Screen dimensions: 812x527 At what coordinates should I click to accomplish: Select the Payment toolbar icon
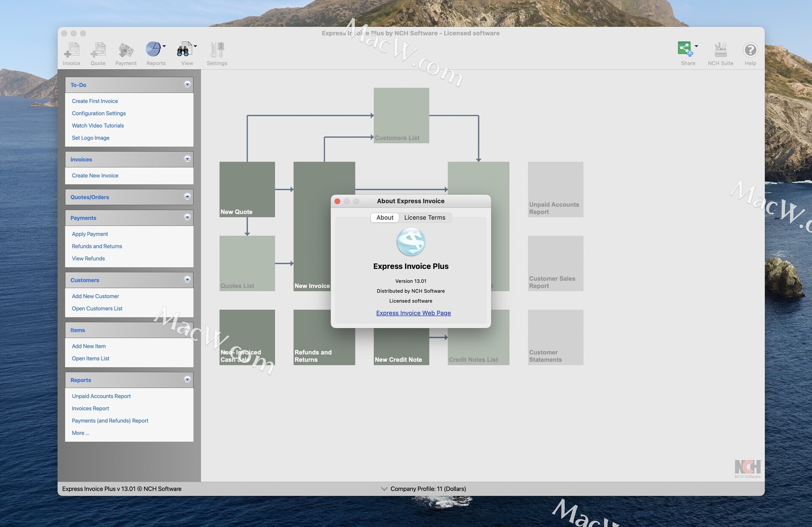(126, 50)
